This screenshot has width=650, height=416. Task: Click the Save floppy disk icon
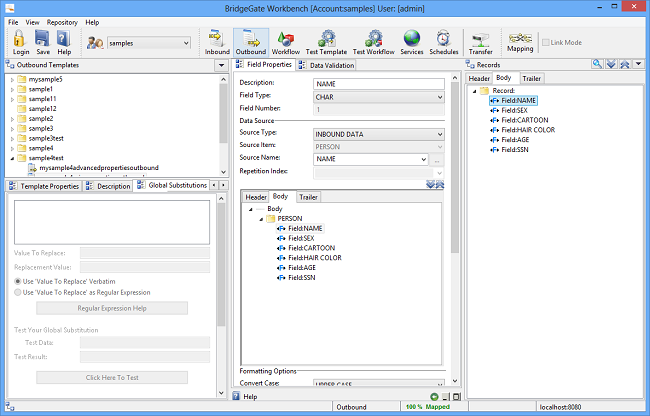(x=42, y=39)
